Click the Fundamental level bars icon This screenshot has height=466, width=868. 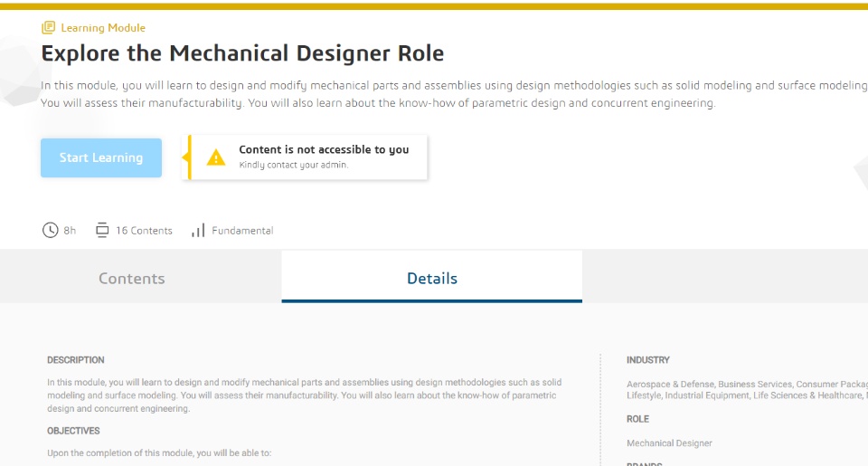(198, 231)
